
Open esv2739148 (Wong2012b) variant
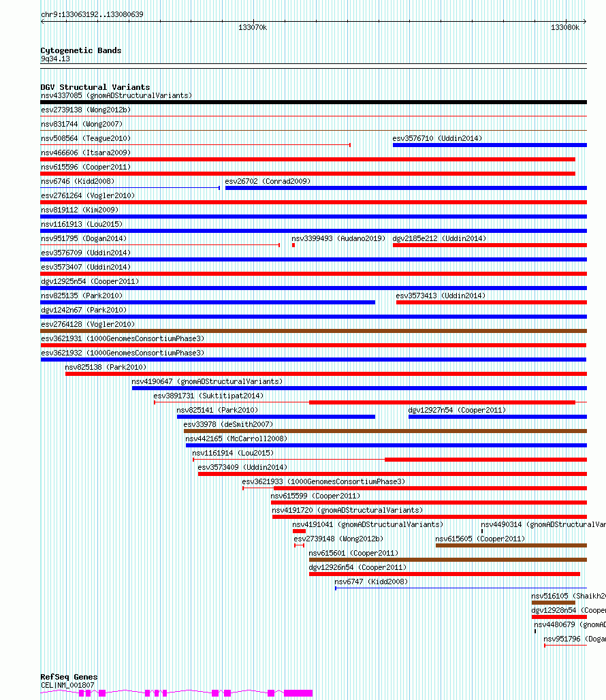[x=338, y=539]
